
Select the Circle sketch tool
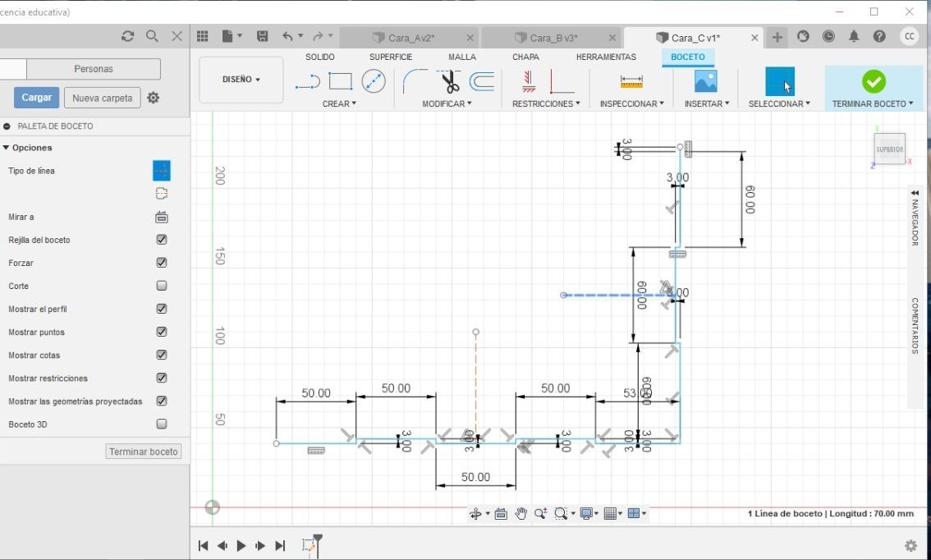[374, 81]
